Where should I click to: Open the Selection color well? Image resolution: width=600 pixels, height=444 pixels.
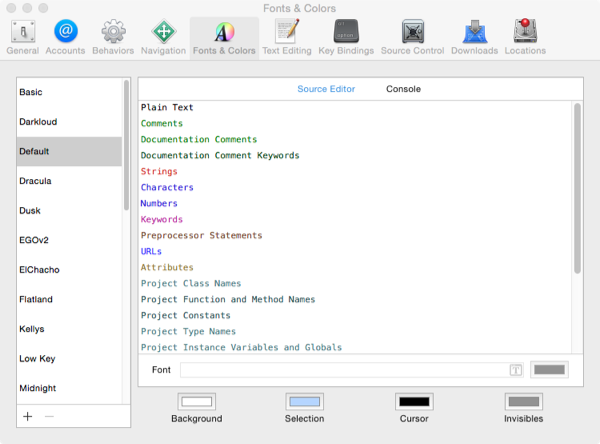(x=305, y=402)
